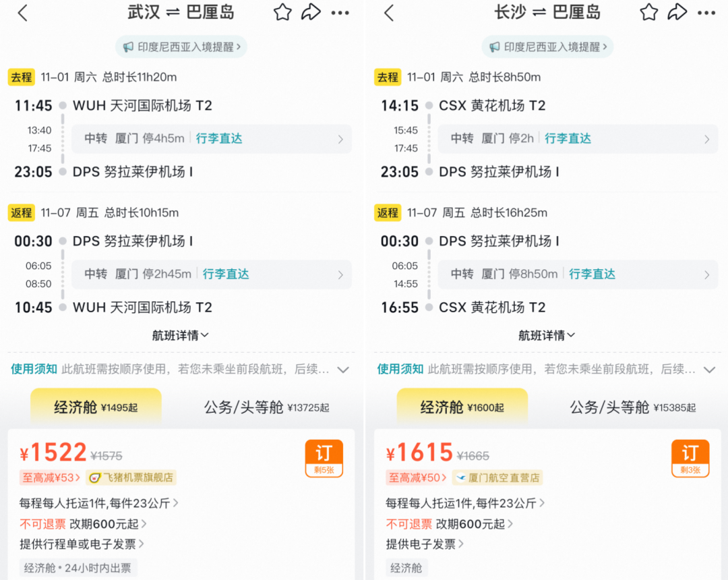The image size is (728, 580).
Task: Expand the 使用须知 notice on Wuhan page
Action: pyautogui.click(x=343, y=370)
